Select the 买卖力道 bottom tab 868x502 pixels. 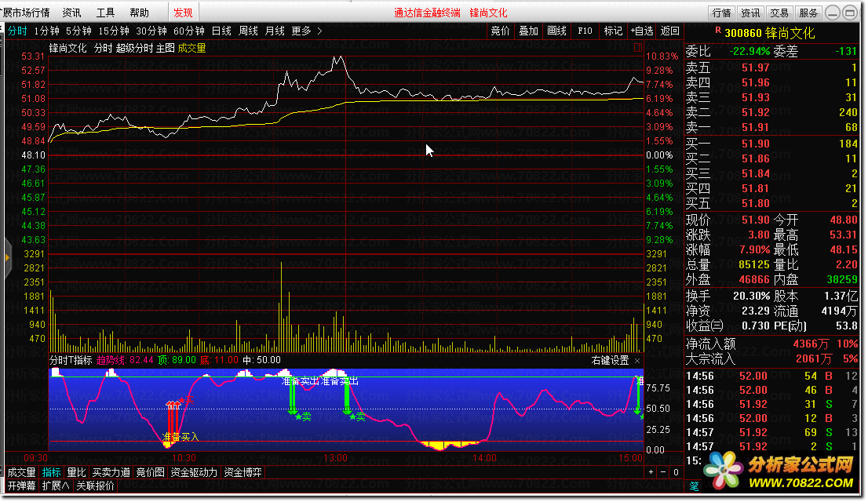(111, 472)
